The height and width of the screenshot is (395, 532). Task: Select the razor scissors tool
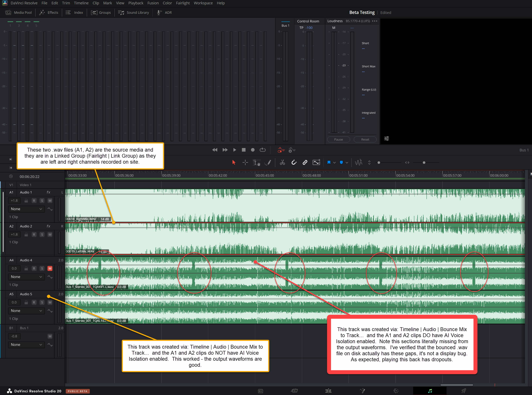coord(282,163)
